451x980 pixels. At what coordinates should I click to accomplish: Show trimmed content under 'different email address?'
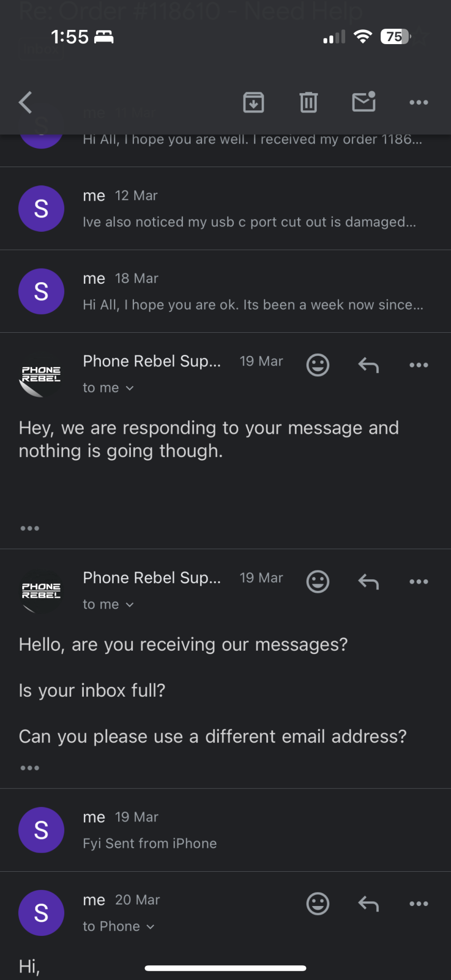pyautogui.click(x=30, y=768)
